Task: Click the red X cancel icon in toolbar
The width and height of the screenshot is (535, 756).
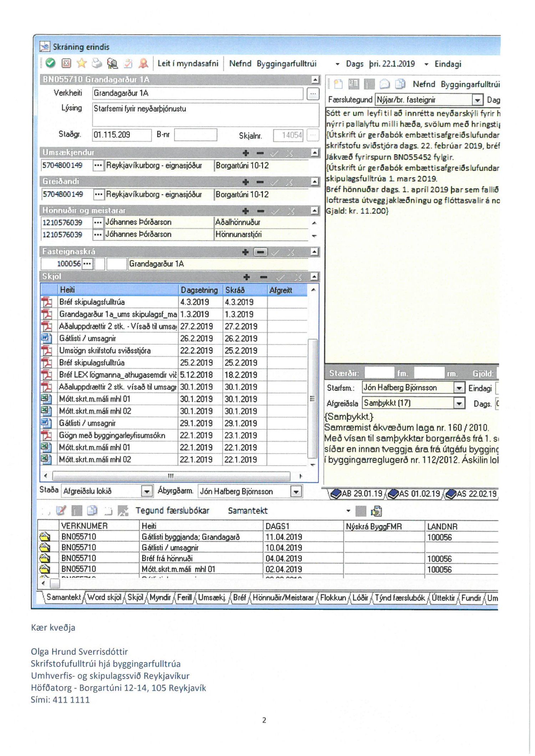Action: [x=66, y=63]
